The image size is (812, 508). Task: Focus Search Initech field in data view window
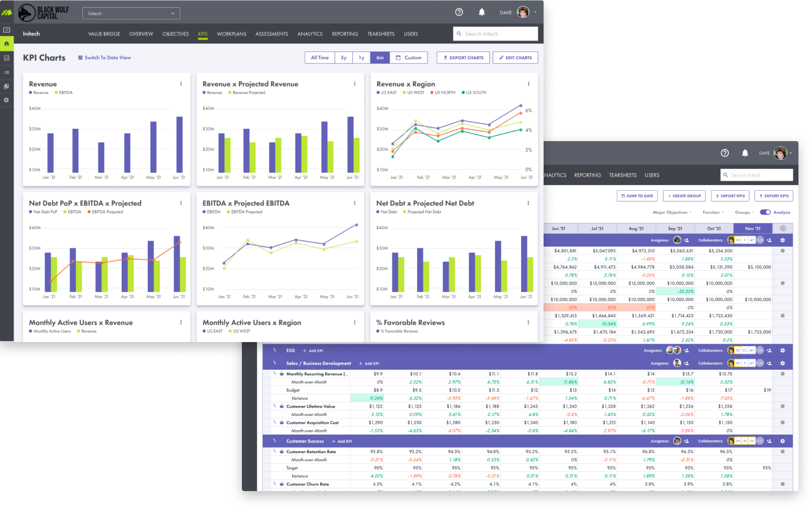(x=757, y=175)
